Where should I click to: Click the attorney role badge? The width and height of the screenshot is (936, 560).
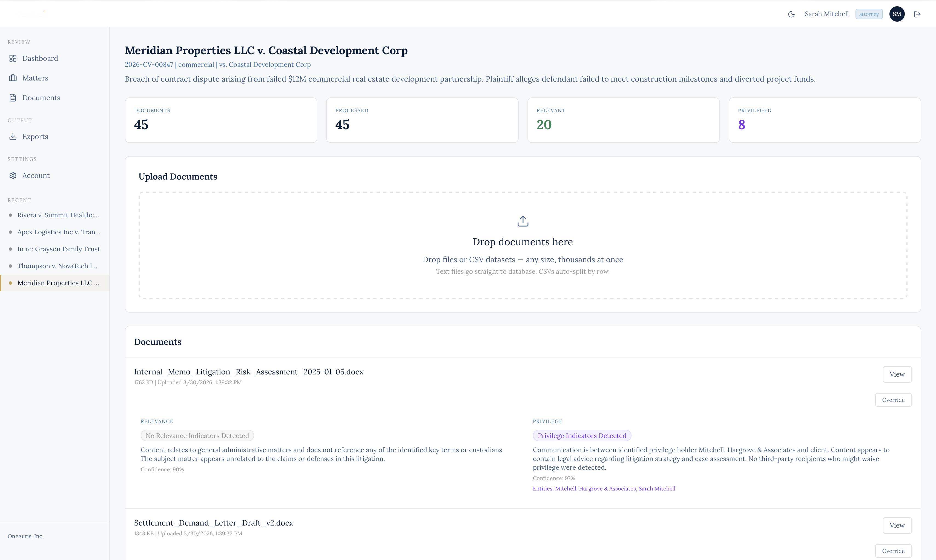[869, 14]
